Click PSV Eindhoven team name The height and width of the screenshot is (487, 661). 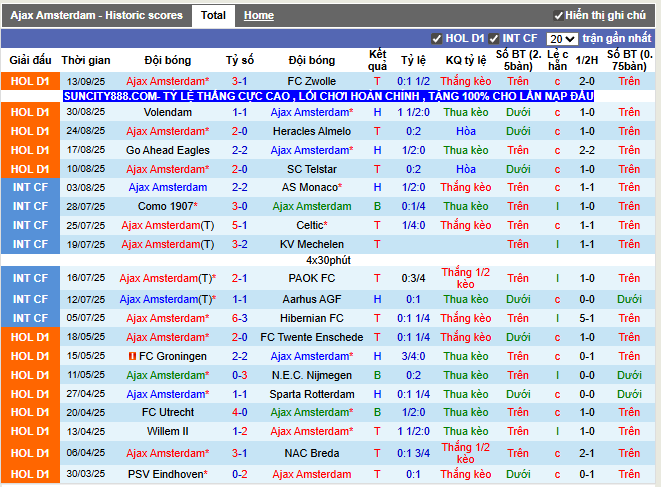pyautogui.click(x=168, y=474)
